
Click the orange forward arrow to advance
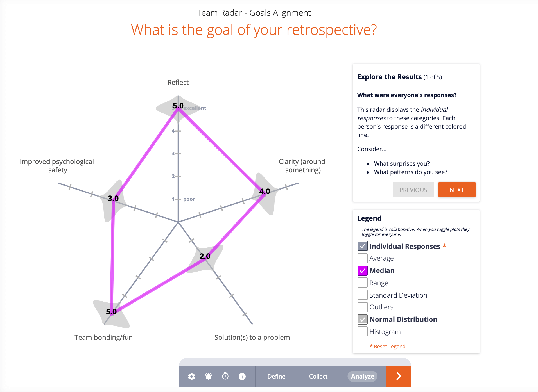pyautogui.click(x=398, y=376)
